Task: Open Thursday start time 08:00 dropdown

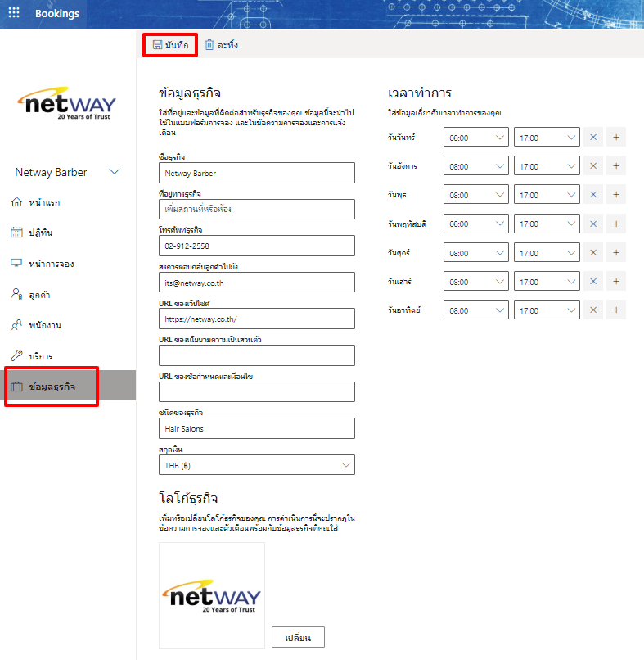Action: 476,224
